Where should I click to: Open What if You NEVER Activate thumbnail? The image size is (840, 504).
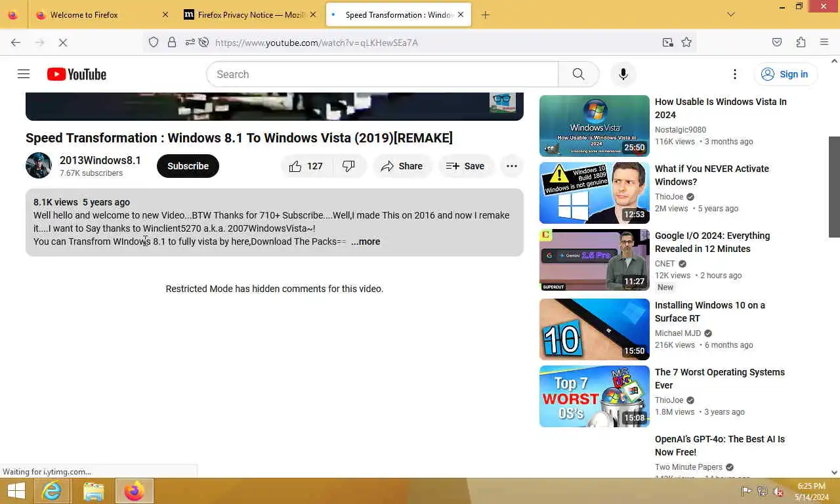(x=595, y=193)
